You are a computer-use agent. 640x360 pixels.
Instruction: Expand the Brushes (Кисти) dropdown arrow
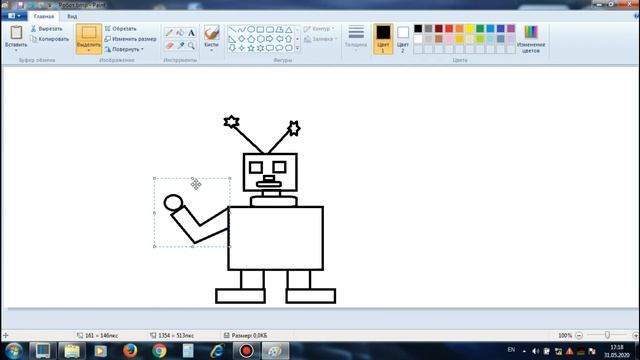[211, 49]
